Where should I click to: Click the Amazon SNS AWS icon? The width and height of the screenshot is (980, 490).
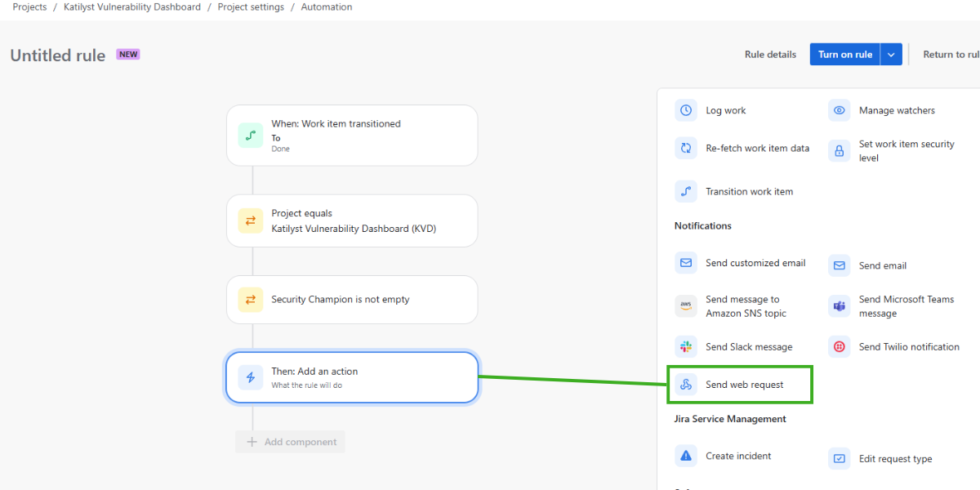[686, 306]
